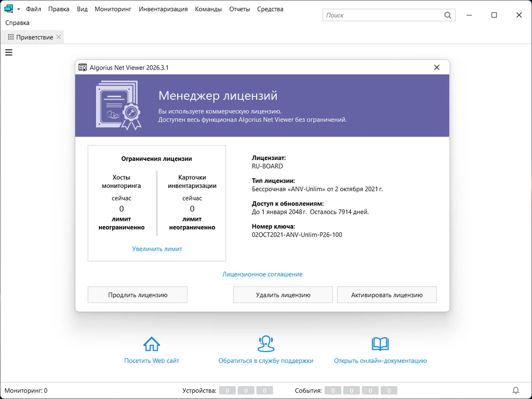Open Лицензионное соглашение link
The height and width of the screenshot is (399, 532).
pos(262,274)
